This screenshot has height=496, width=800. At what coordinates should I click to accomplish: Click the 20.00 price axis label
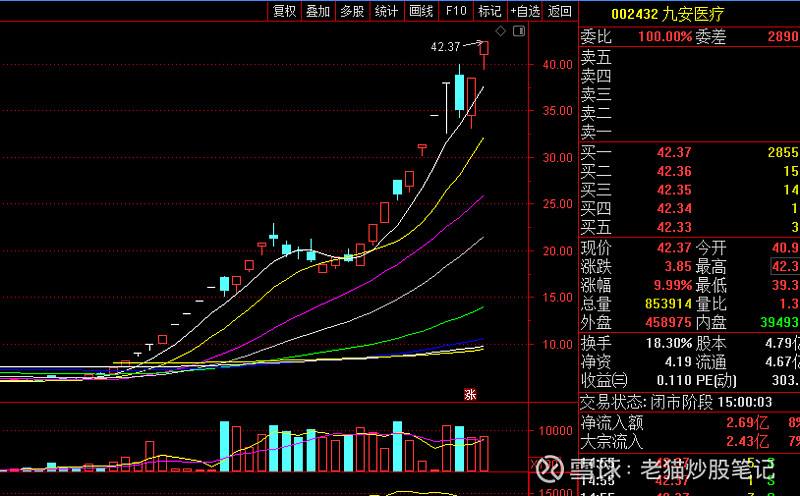click(558, 251)
